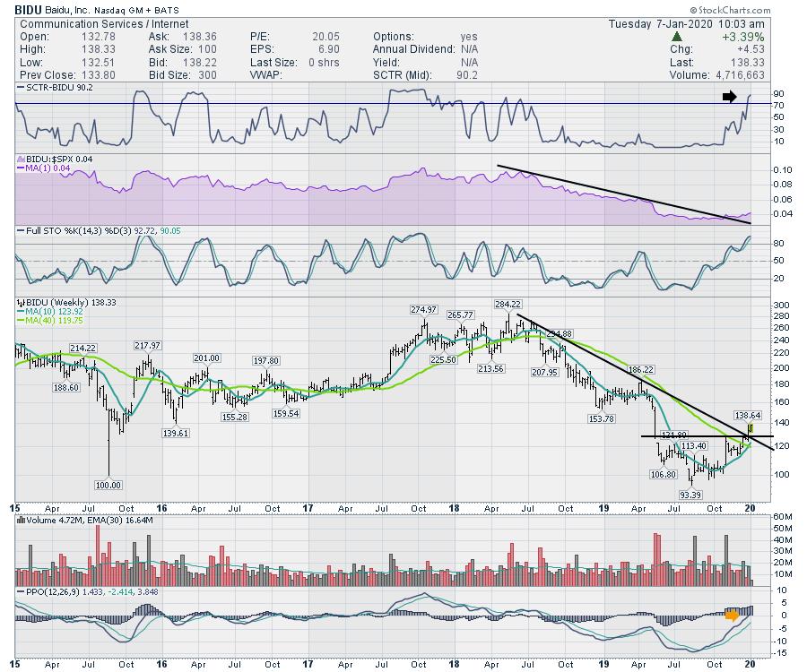Select the Bid price 138.22

(x=200, y=62)
